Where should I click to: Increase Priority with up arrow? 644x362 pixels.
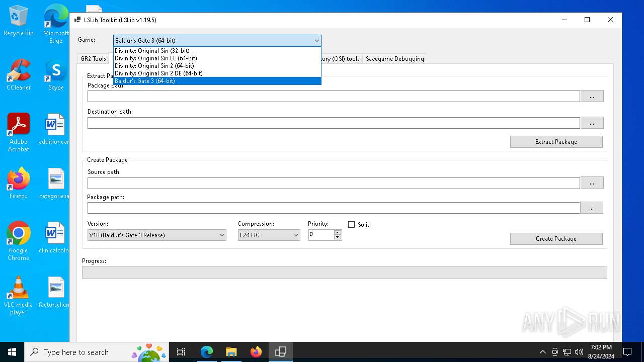pos(338,232)
